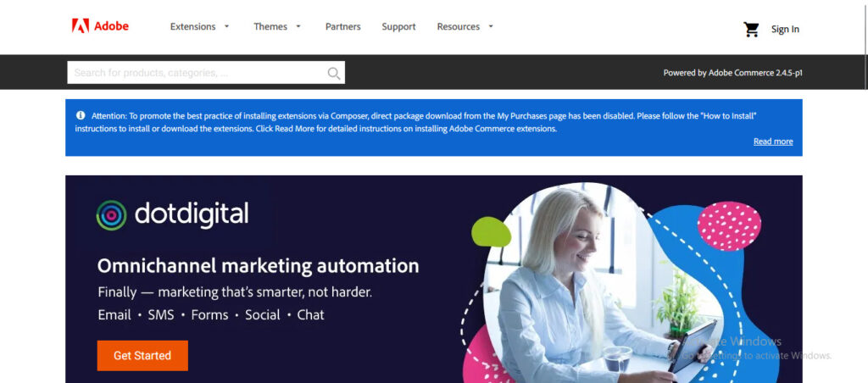Screen dimensions: 868x383
Task: Click 'Finally — marketing that's smarter' tagline
Action: pyautogui.click(x=235, y=292)
